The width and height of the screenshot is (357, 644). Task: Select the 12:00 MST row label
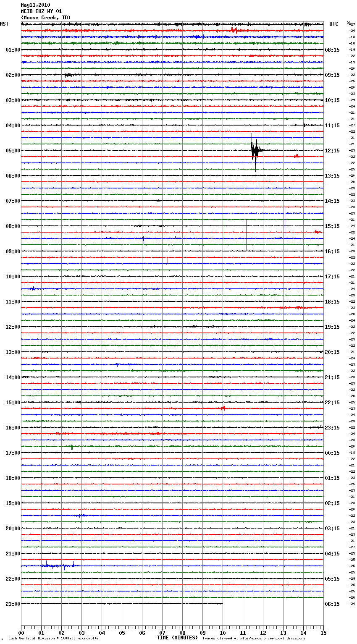pos(13,327)
